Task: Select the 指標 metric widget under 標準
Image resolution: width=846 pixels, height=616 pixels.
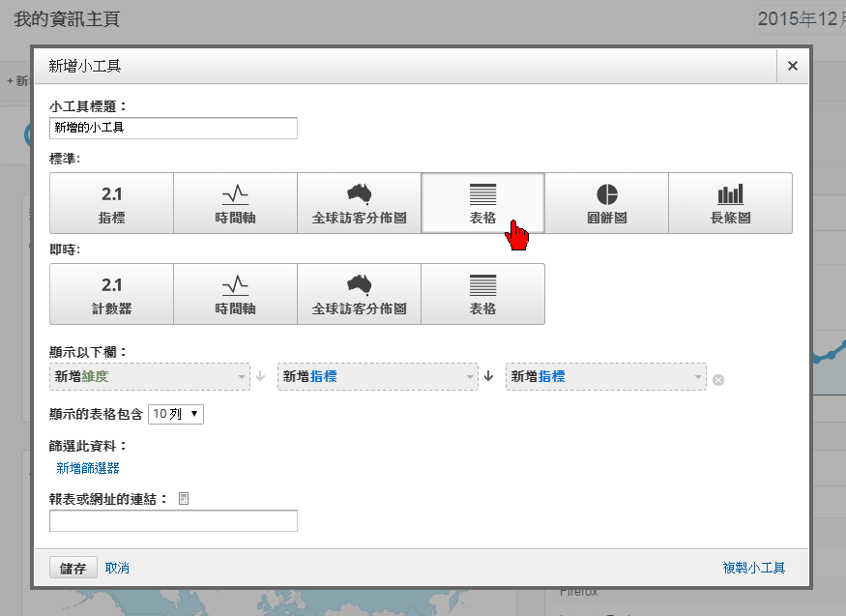Action: pyautogui.click(x=110, y=202)
